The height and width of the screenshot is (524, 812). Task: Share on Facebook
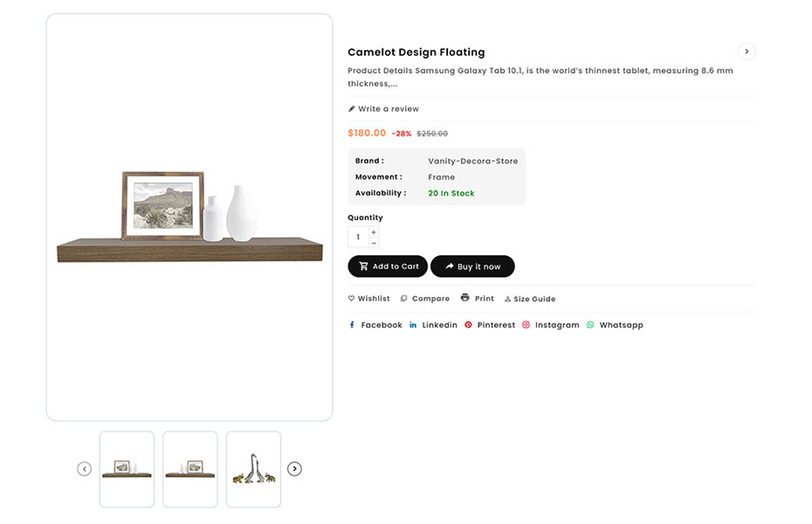point(375,325)
